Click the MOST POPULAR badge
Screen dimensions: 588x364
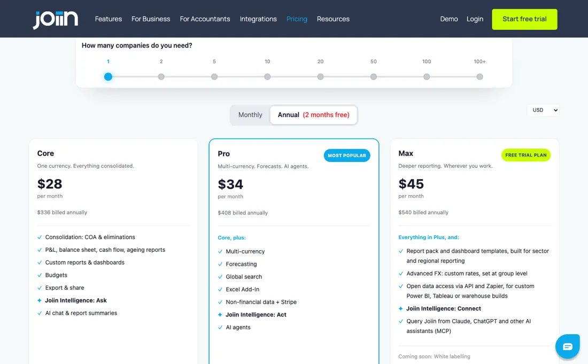click(347, 155)
